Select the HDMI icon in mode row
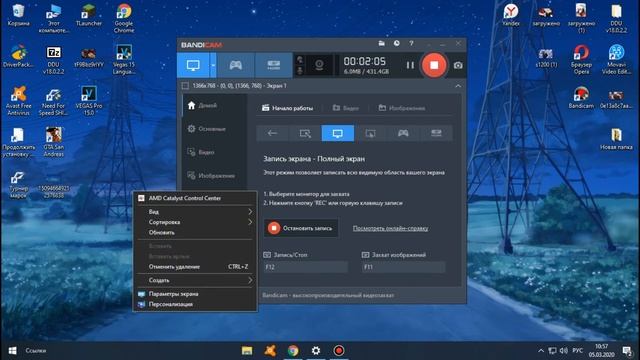Screen dimensions: 640x360 pyautogui.click(x=436, y=133)
